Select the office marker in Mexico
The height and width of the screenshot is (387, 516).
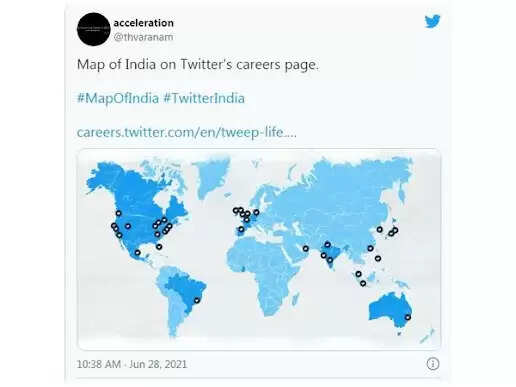[137, 253]
